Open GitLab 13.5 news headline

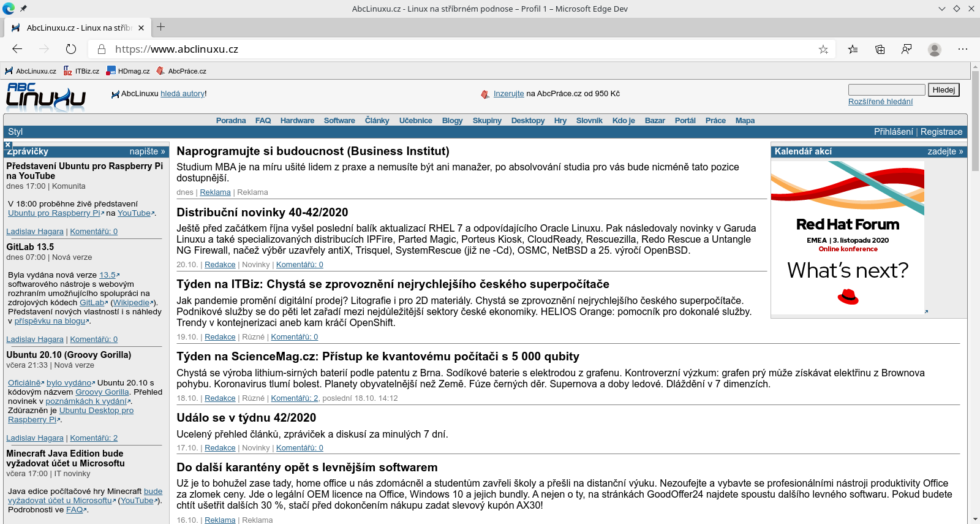tap(30, 247)
